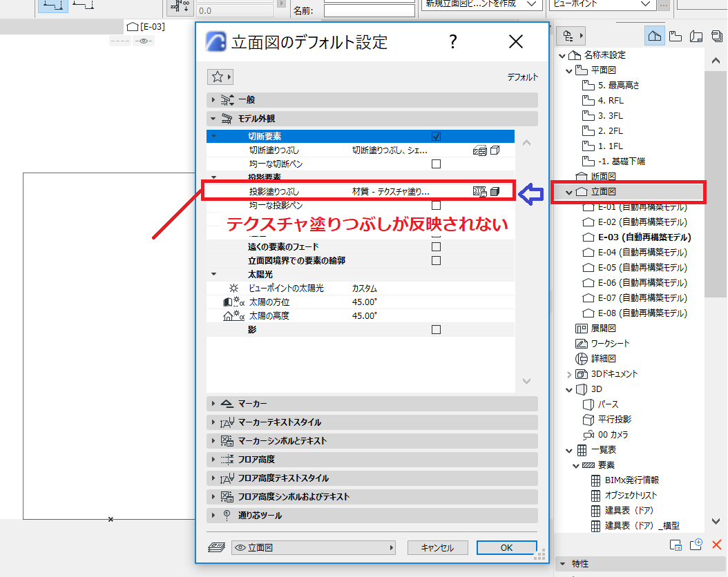Click the cut fill settings icon in 切断塗りつぶし row
Screen dimensions: 728x577
[479, 150]
